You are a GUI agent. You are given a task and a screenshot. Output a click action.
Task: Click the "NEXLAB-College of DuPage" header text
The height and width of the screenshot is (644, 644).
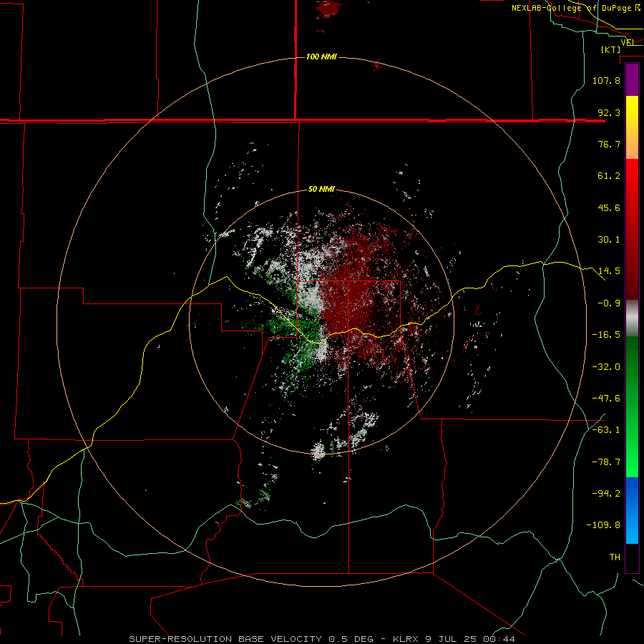571,8
